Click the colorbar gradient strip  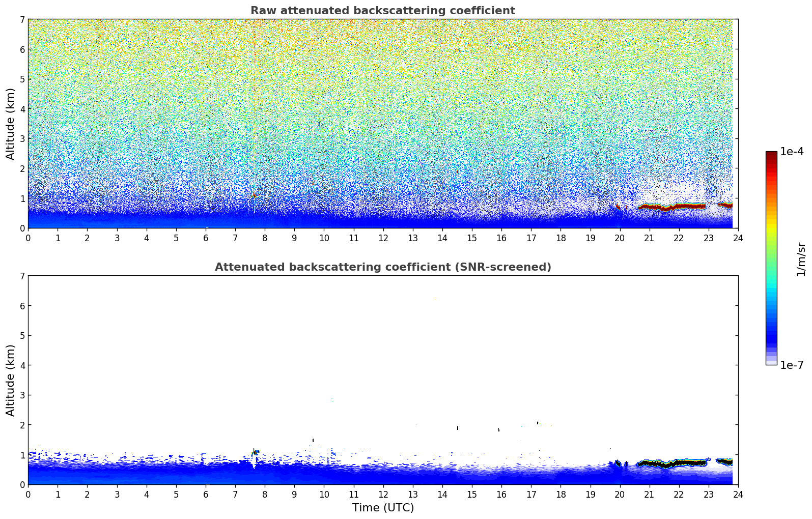tap(771, 258)
